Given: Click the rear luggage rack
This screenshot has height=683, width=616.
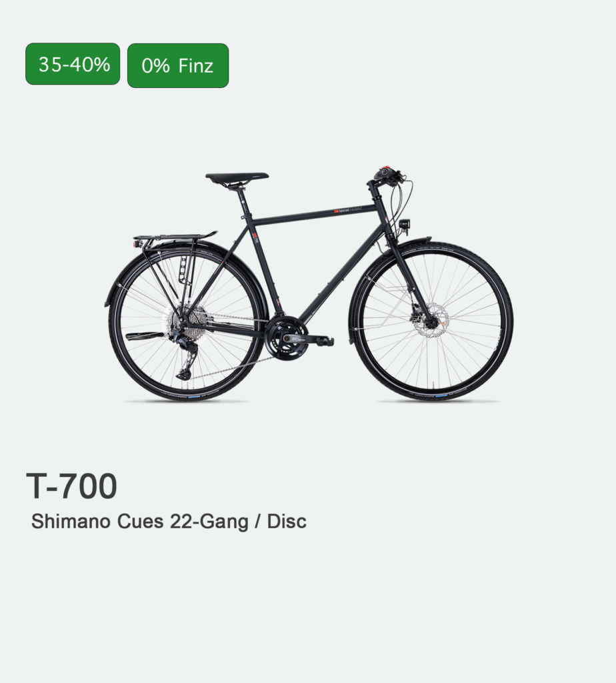Looking at the screenshot, I should click(x=174, y=238).
